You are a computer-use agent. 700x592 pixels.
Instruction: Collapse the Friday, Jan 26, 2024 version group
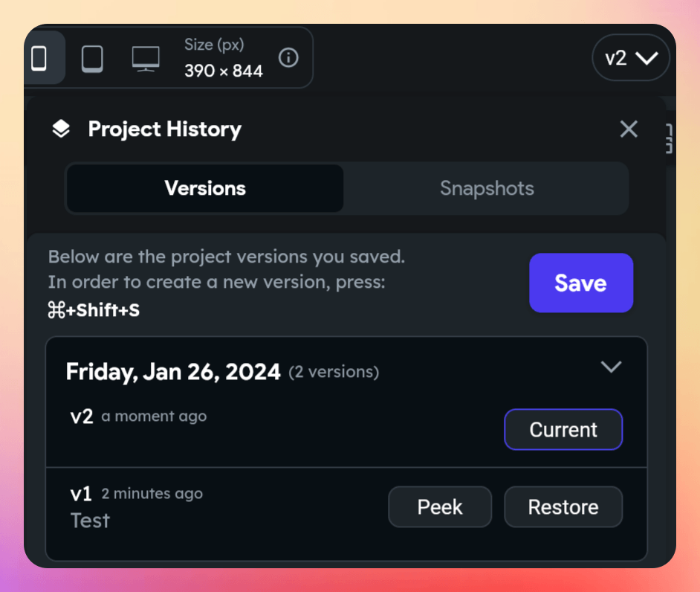point(612,367)
